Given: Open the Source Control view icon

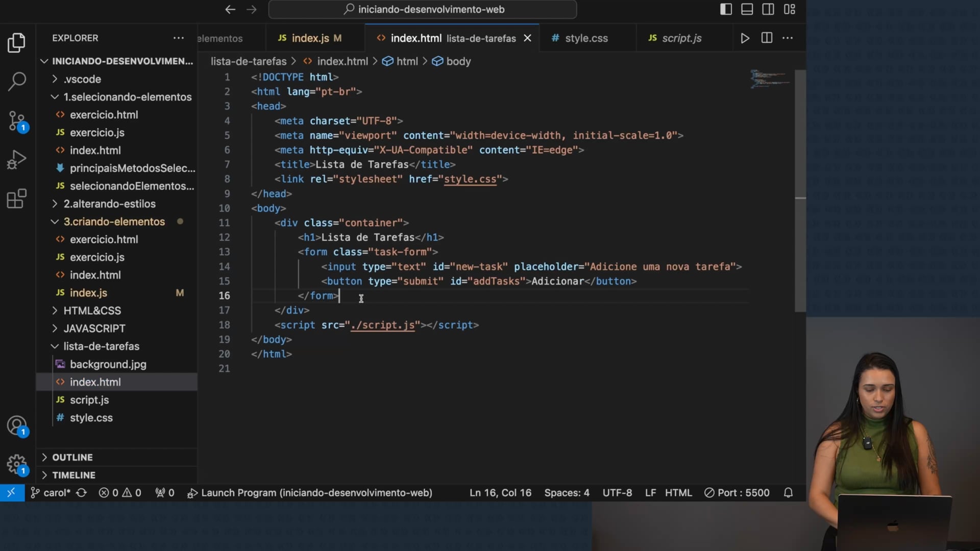Looking at the screenshot, I should point(17,121).
